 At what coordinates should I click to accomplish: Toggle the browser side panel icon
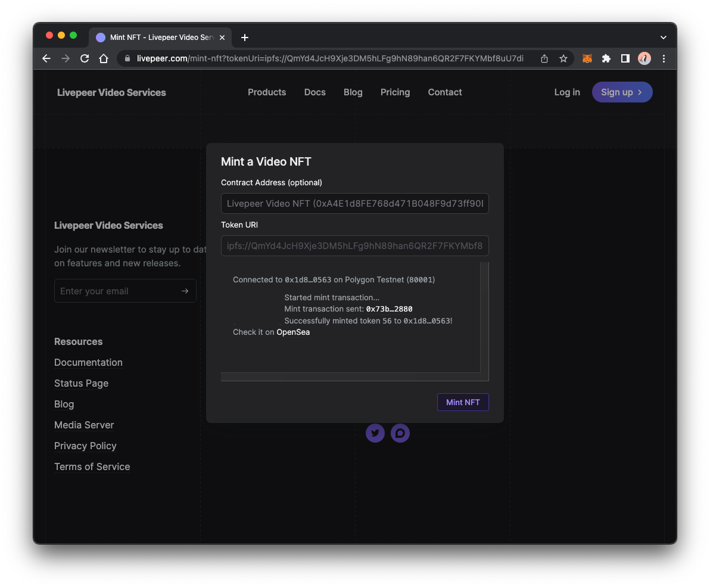click(x=625, y=58)
